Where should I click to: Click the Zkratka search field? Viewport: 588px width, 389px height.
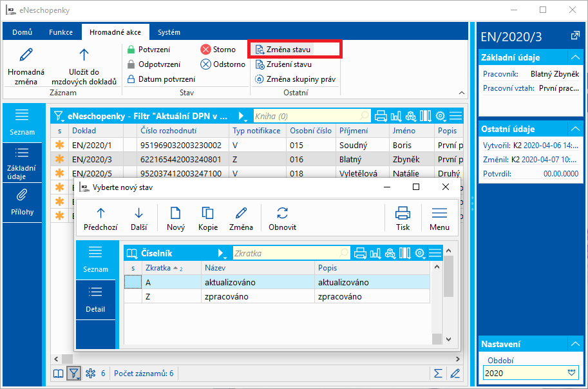pos(291,253)
